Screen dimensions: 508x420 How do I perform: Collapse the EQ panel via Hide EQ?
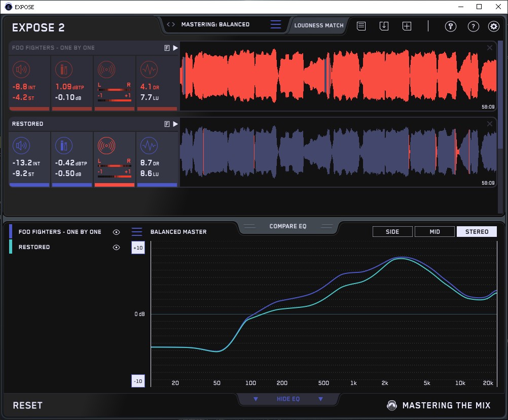pos(288,399)
